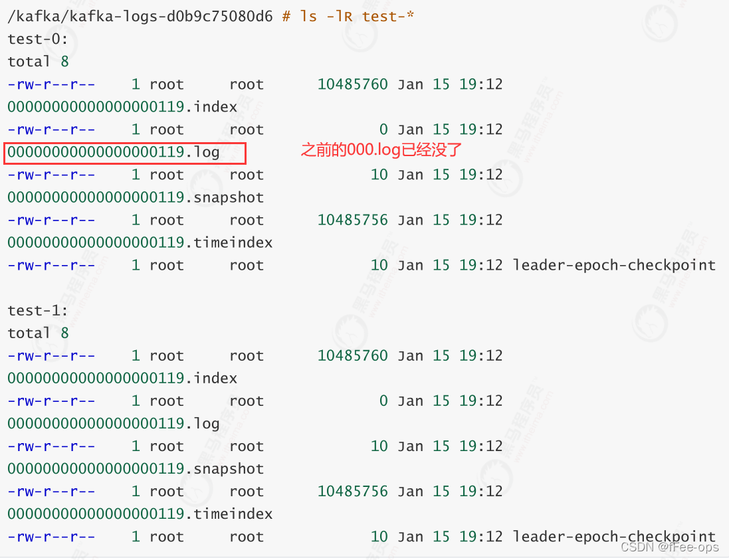Click the 'test-1:' directory header
The width and height of the screenshot is (729, 560).
pyautogui.click(x=38, y=310)
